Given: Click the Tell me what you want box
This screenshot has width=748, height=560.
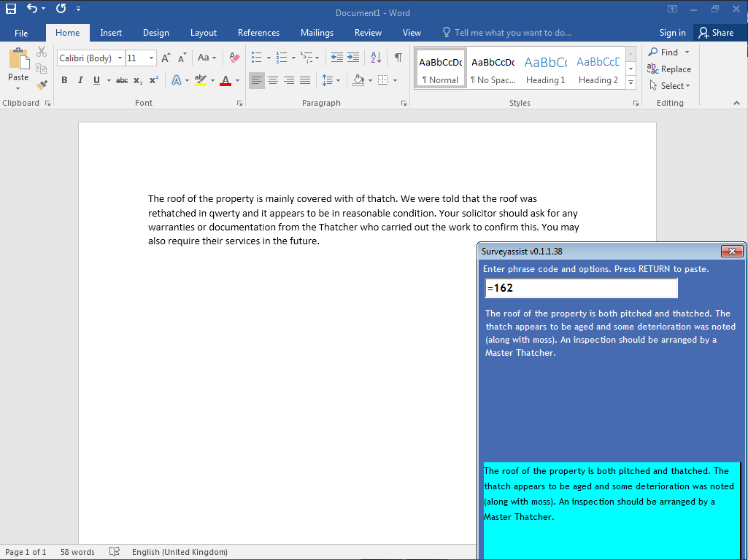Looking at the screenshot, I should tap(508, 33).
